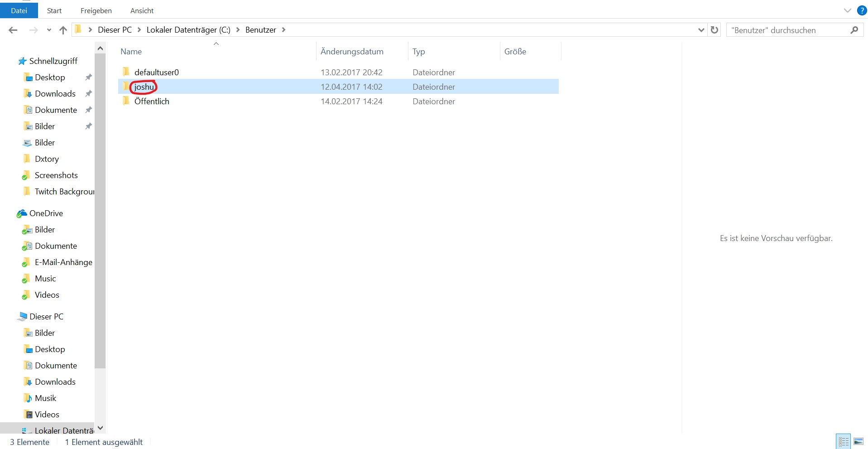Open Downloads under Dieser PC
The image size is (868, 449).
(x=55, y=381)
